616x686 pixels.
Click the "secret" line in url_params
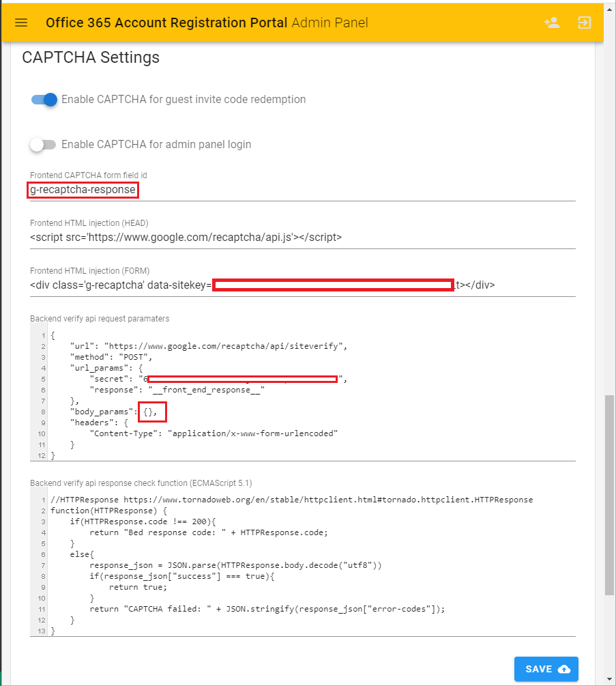pos(218,380)
